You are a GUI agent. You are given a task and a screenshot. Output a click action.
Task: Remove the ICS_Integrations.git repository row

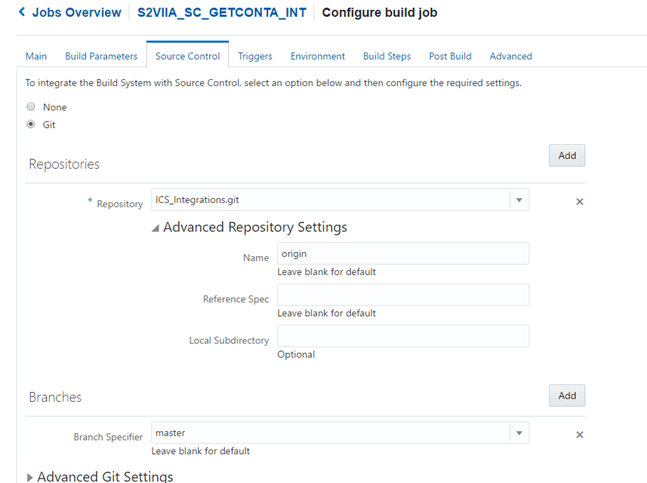point(579,201)
